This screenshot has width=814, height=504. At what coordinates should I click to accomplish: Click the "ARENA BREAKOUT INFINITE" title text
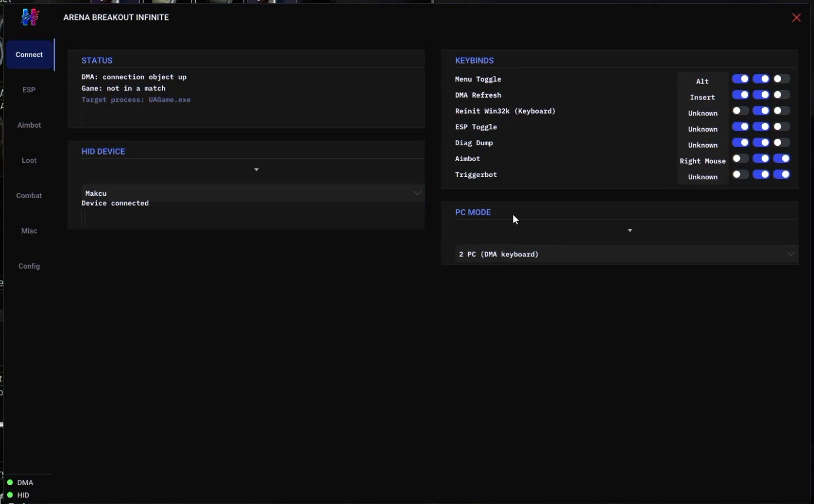pyautogui.click(x=116, y=18)
